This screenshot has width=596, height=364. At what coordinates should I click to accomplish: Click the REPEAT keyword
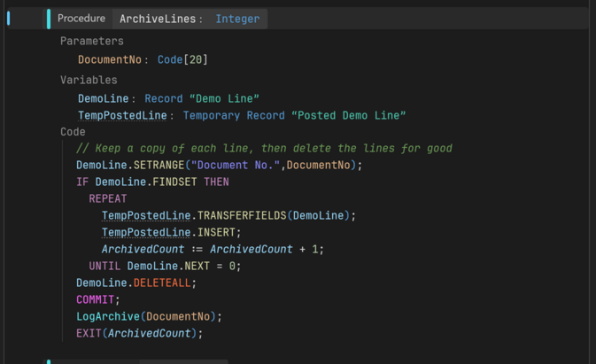click(108, 198)
